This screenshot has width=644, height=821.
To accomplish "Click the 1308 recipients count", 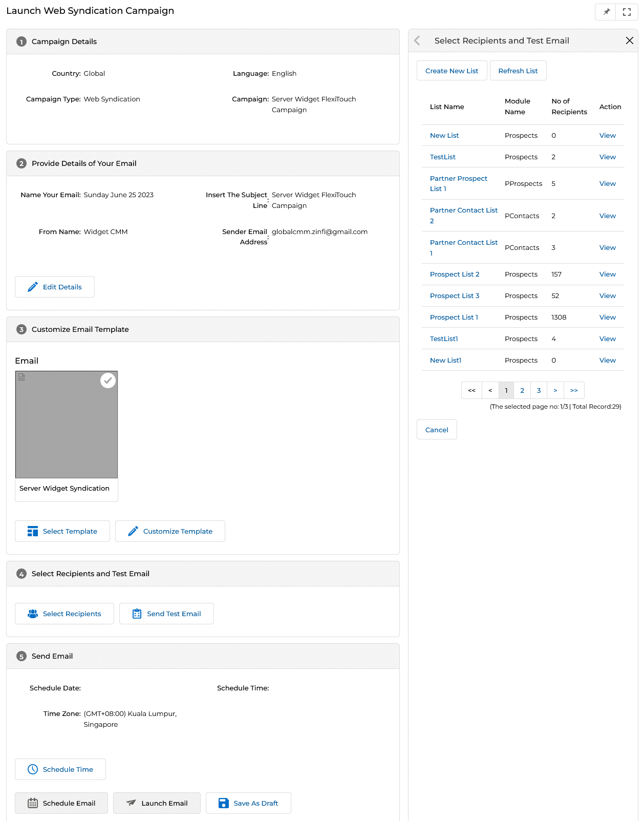I will (559, 317).
